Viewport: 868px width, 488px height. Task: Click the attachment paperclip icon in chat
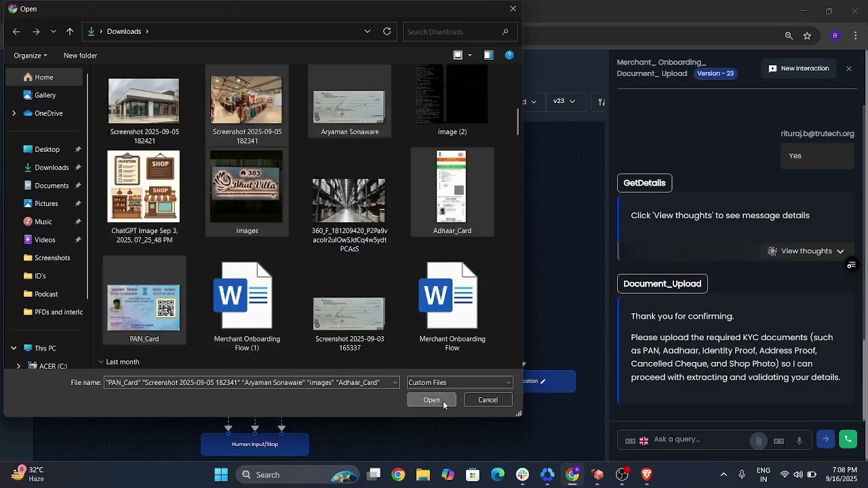[758, 441]
